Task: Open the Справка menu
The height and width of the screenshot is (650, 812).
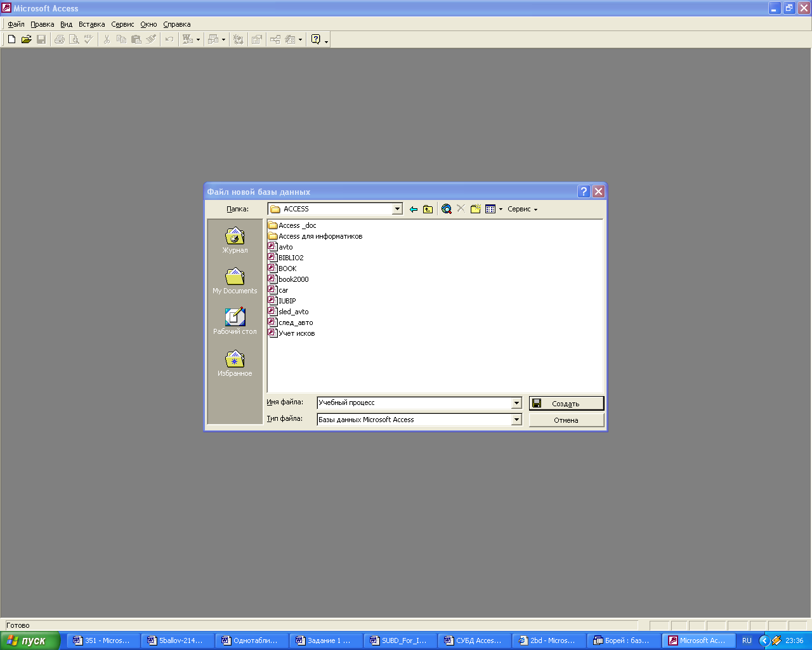Action: [177, 24]
